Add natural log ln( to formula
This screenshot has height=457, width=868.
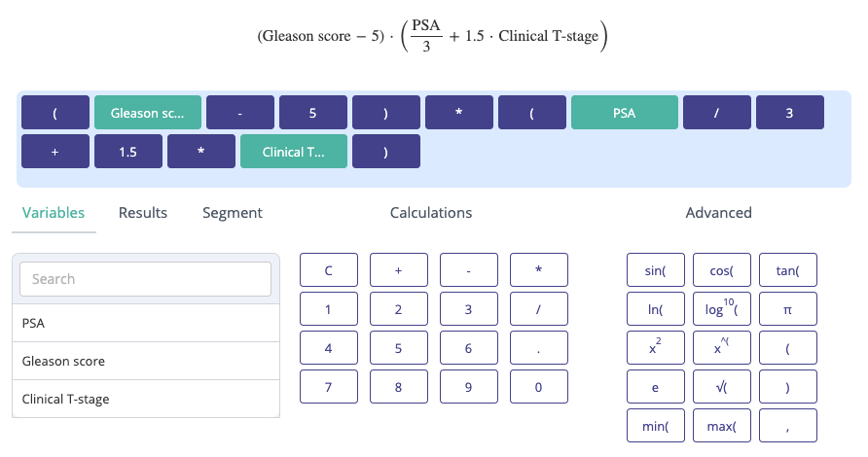pos(656,309)
